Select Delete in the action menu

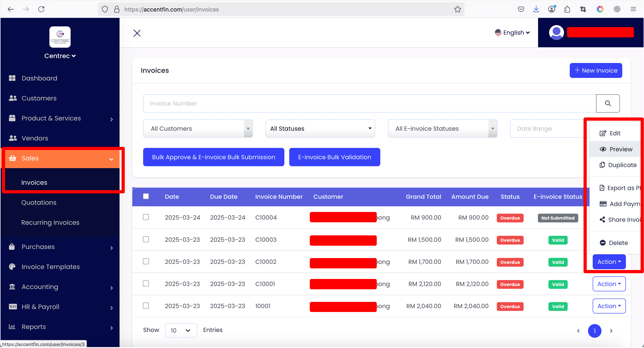618,243
